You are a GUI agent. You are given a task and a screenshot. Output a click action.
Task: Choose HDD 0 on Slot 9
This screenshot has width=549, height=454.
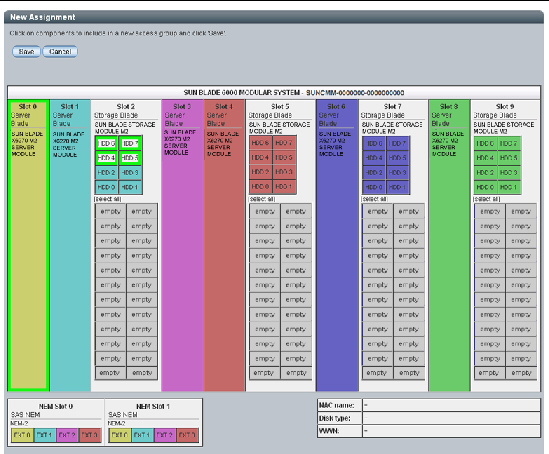point(486,187)
